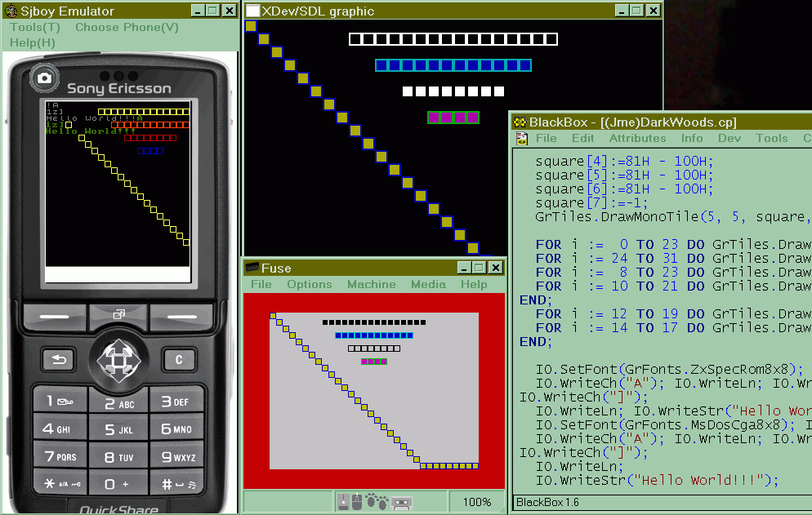This screenshot has width=812, height=515.
Task: Click the XDev/SDL graphic title bar icon
Action: [252, 11]
